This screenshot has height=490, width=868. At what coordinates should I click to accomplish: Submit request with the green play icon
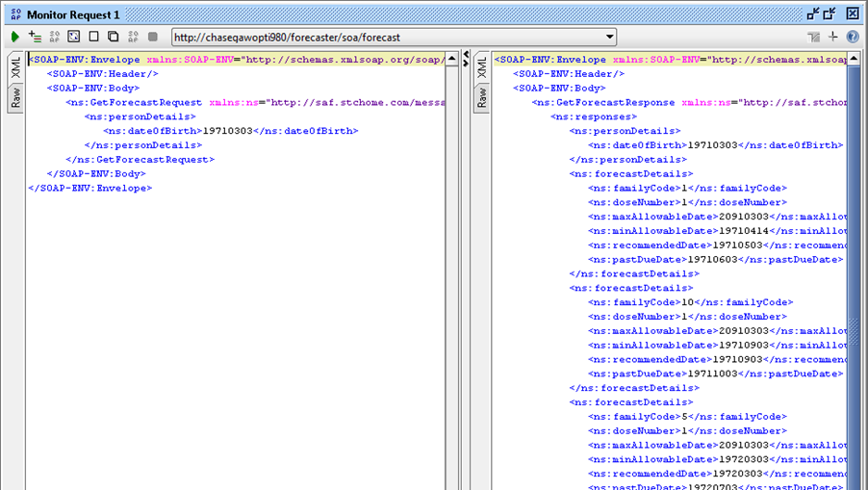click(x=15, y=38)
